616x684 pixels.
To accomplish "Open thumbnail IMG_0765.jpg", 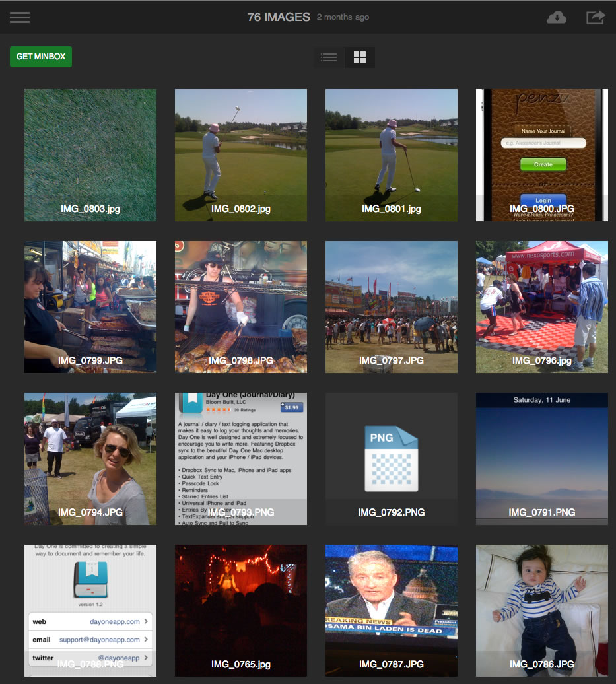I will (241, 610).
